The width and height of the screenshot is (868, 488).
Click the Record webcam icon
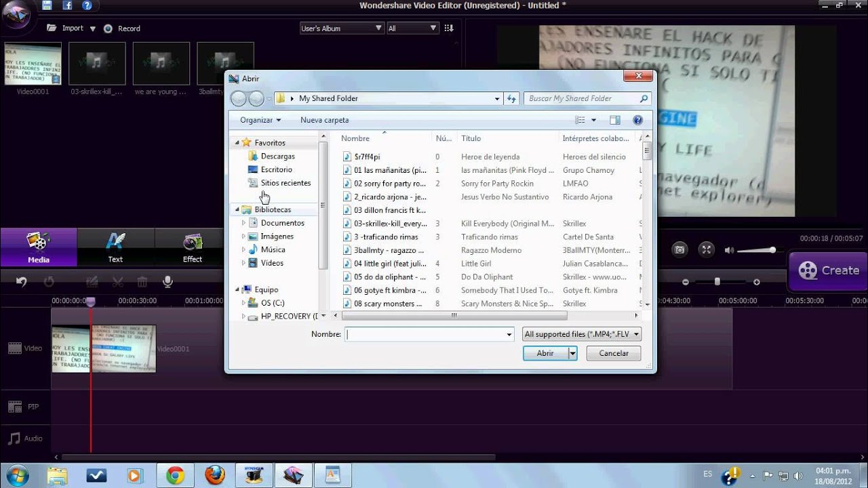[x=108, y=28]
